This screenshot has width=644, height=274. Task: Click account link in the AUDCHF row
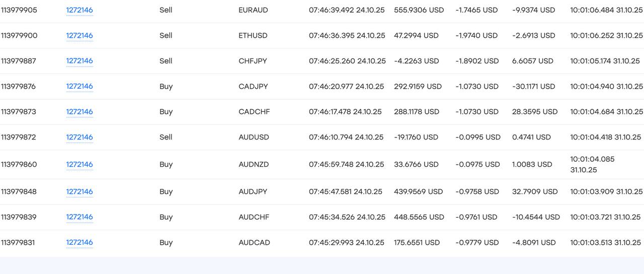coord(79,217)
